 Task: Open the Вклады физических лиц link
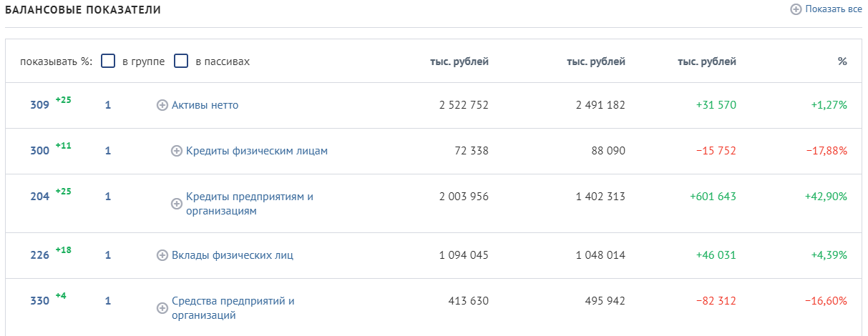pos(233,255)
